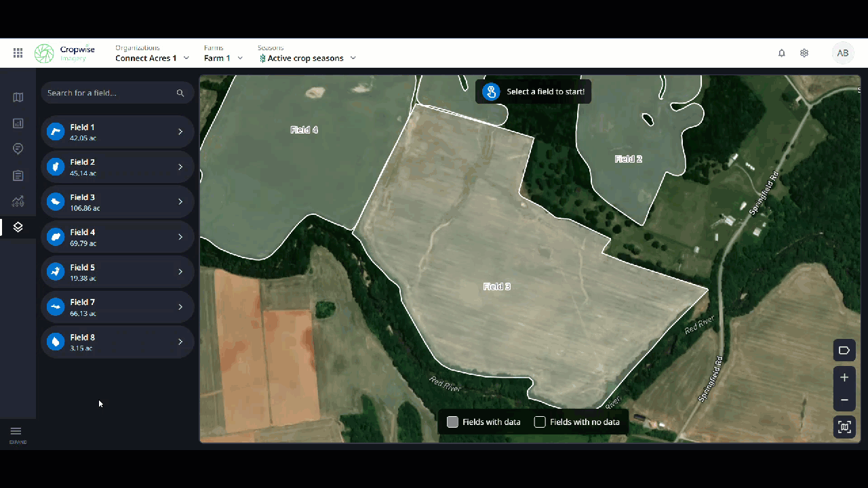Expand the Active crop seasons dropdown
Image resolution: width=868 pixels, height=488 pixels.
point(307,58)
